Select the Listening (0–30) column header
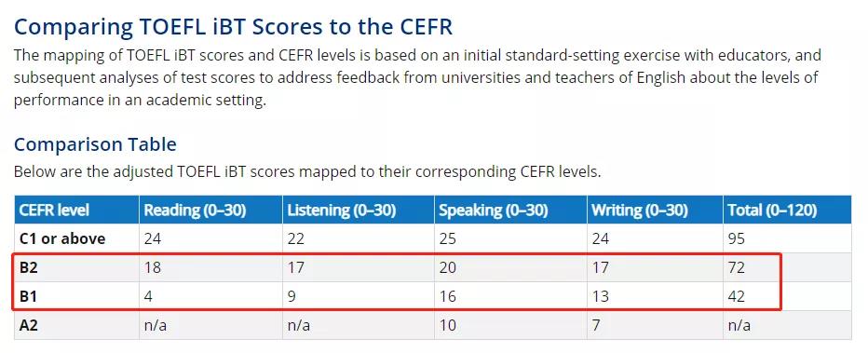 click(x=342, y=210)
